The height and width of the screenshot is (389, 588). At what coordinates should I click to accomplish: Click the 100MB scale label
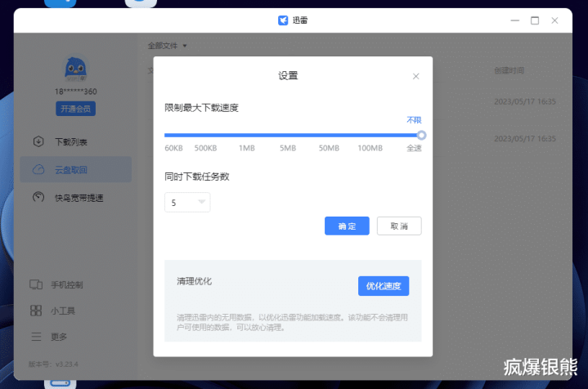tap(370, 148)
